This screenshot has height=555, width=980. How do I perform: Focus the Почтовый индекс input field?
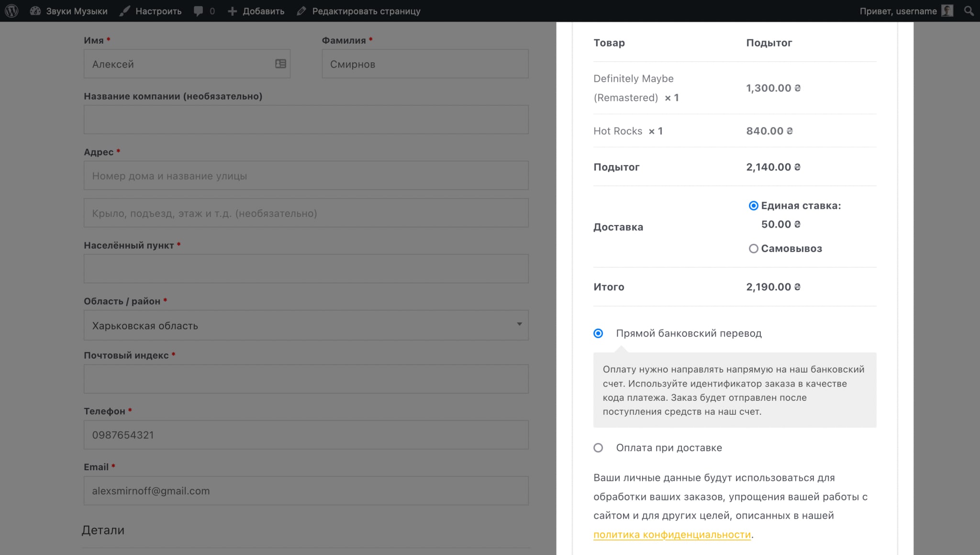[x=306, y=379]
